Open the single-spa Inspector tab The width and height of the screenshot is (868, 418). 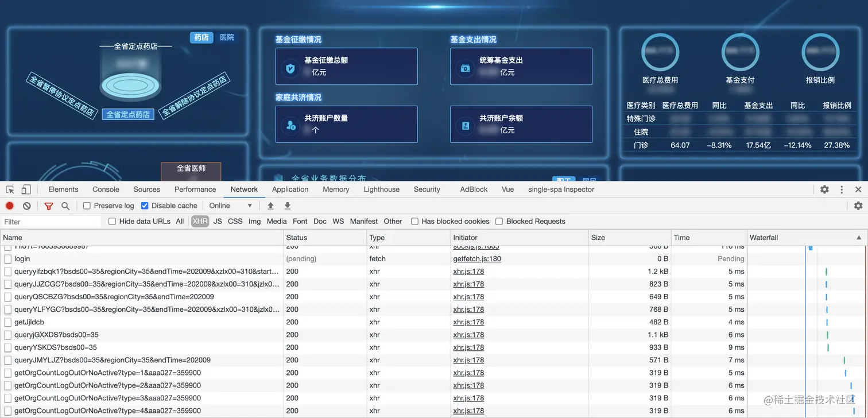pyautogui.click(x=561, y=189)
